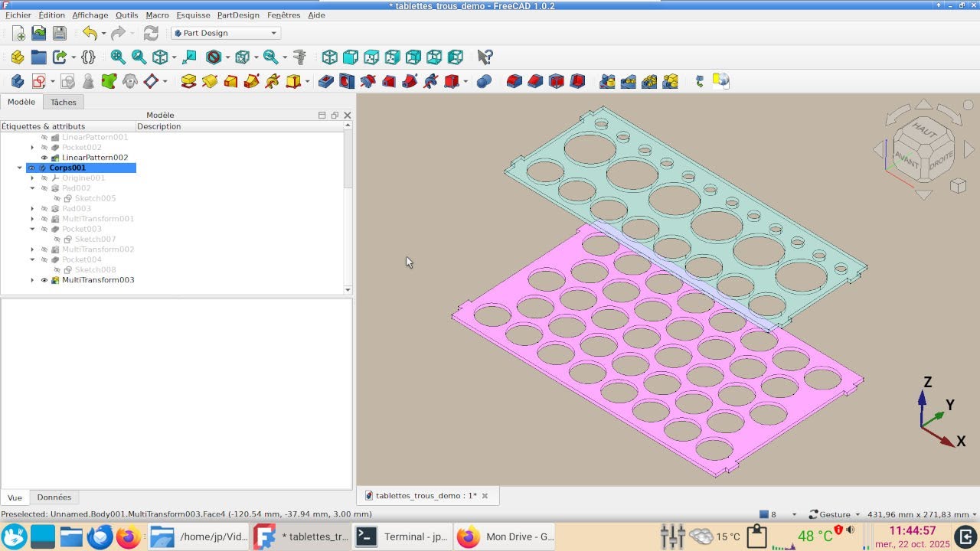
Task: Switch to the Données tab
Action: (x=54, y=497)
